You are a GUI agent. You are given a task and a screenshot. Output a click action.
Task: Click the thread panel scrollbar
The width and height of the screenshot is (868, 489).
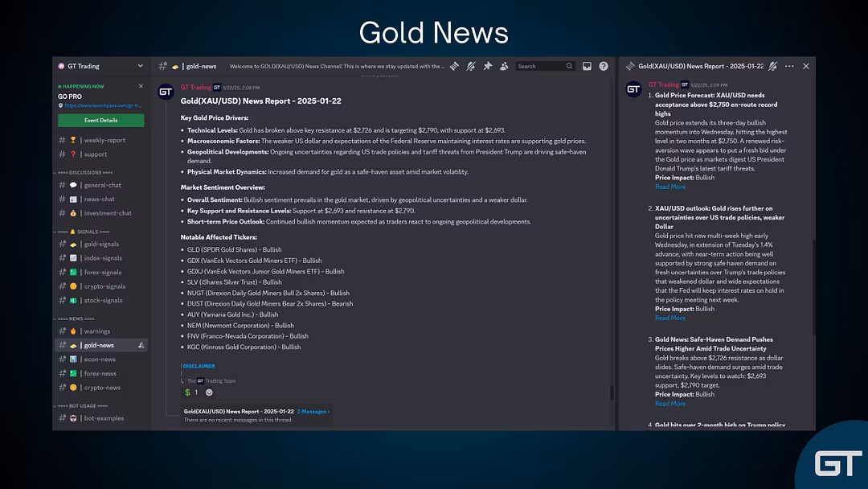tap(813, 287)
